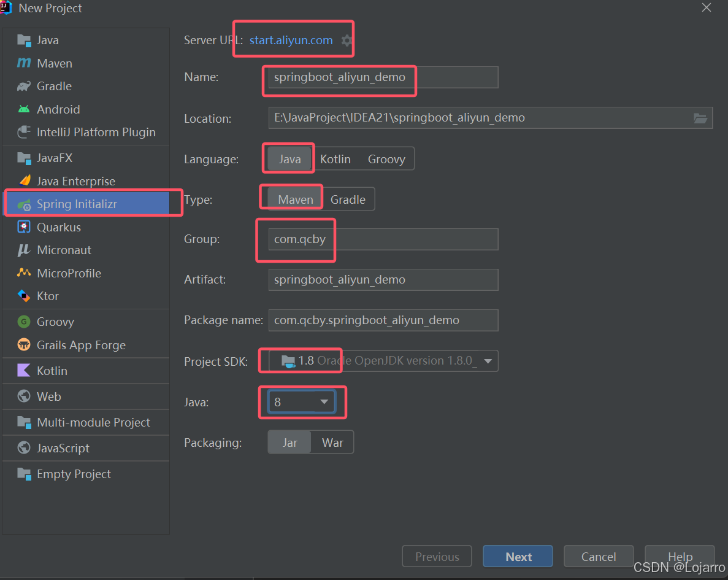
Task: Set Language to Java
Action: [x=289, y=159]
